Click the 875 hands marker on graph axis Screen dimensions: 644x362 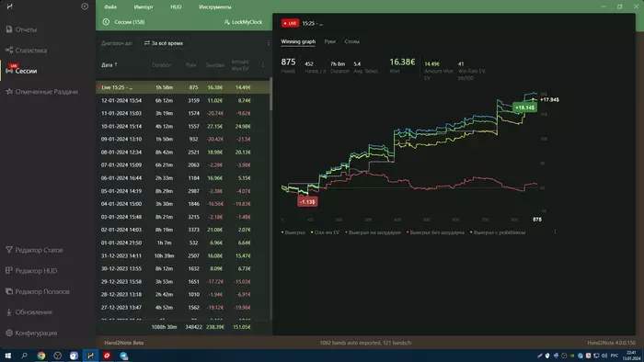pyautogui.click(x=536, y=220)
